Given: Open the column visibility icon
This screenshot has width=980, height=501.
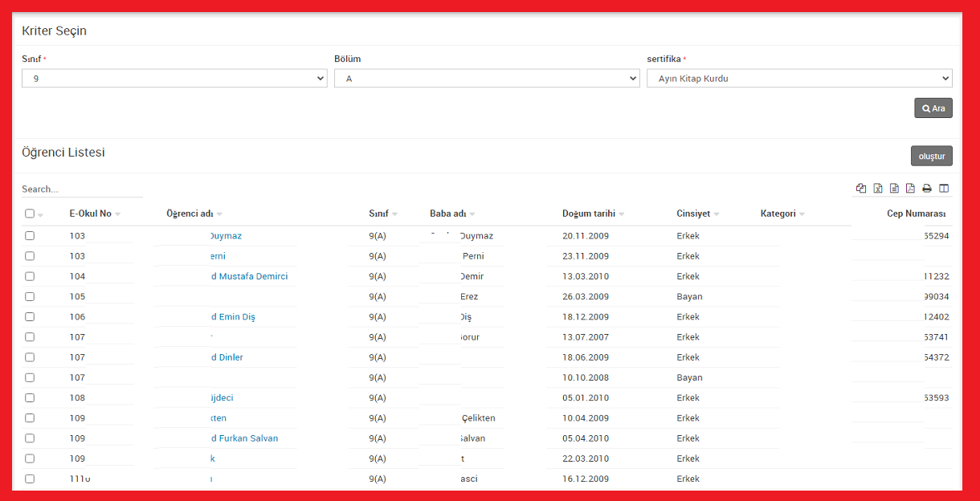Looking at the screenshot, I should tap(944, 189).
